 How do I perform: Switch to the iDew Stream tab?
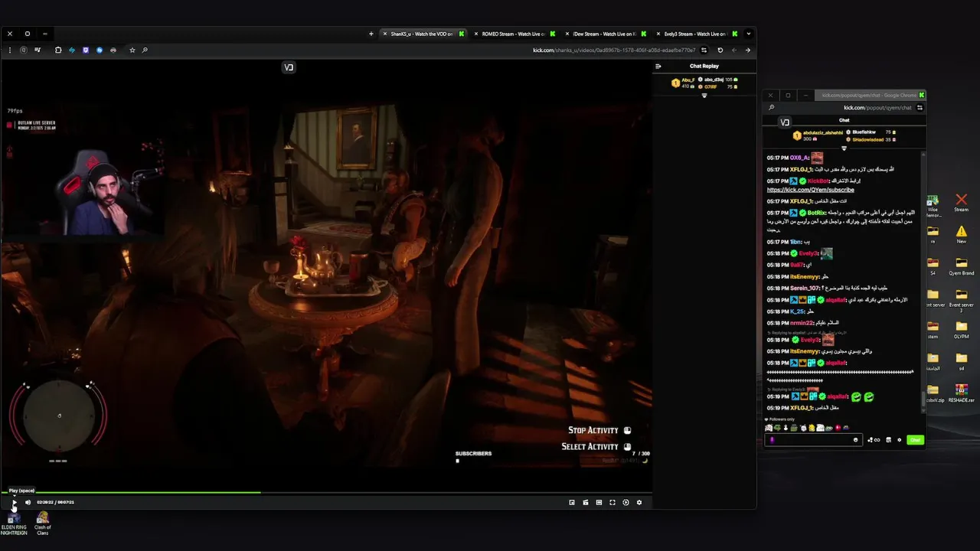(x=605, y=34)
